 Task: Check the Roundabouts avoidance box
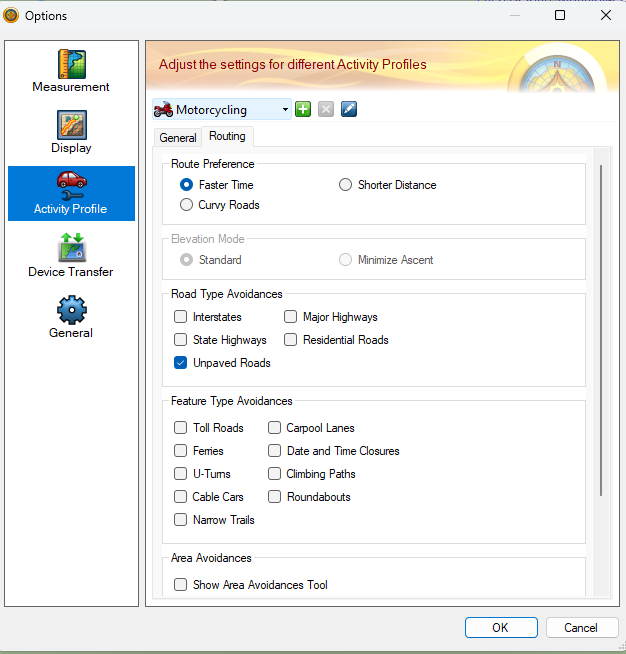pos(274,497)
